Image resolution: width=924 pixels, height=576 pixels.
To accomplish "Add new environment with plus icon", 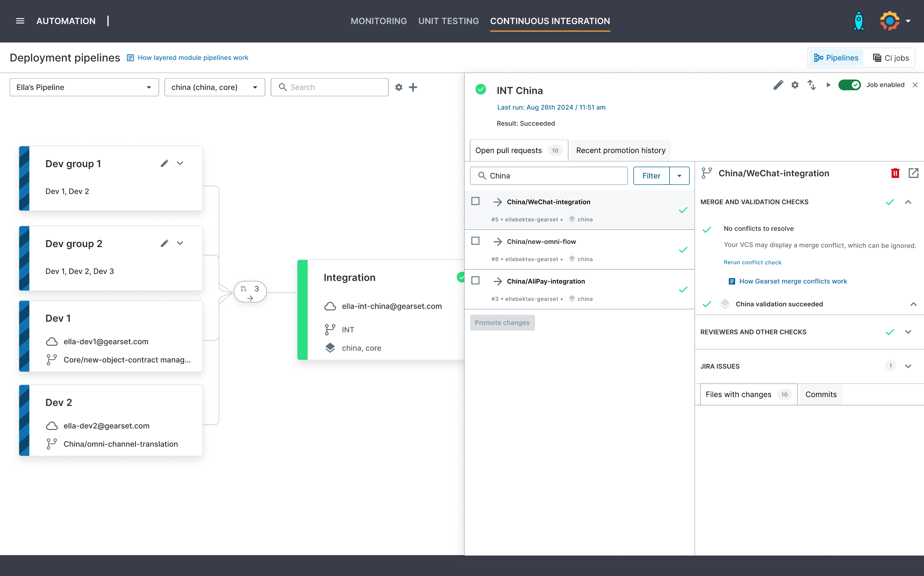I will tap(413, 87).
